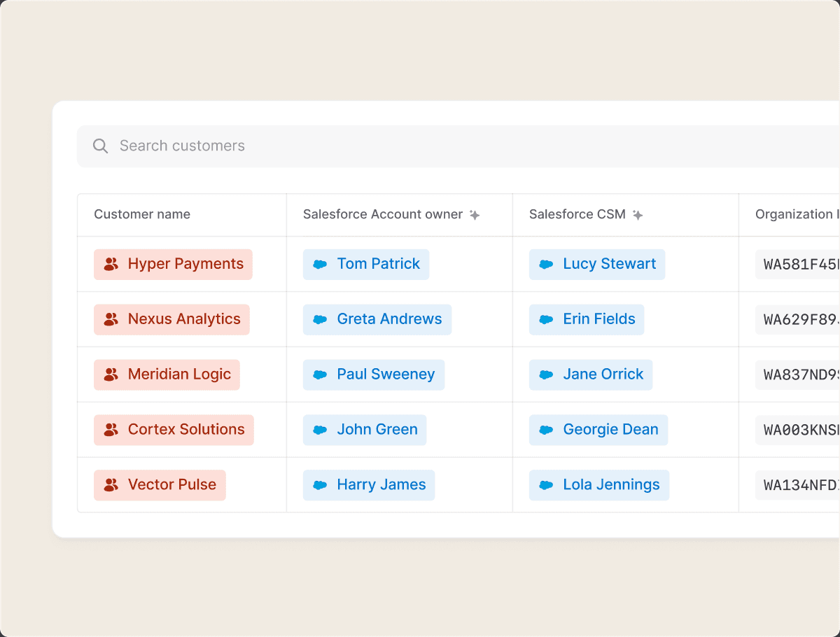840x637 pixels.
Task: Click people icon on Hyper Payments tag
Action: 111,265
